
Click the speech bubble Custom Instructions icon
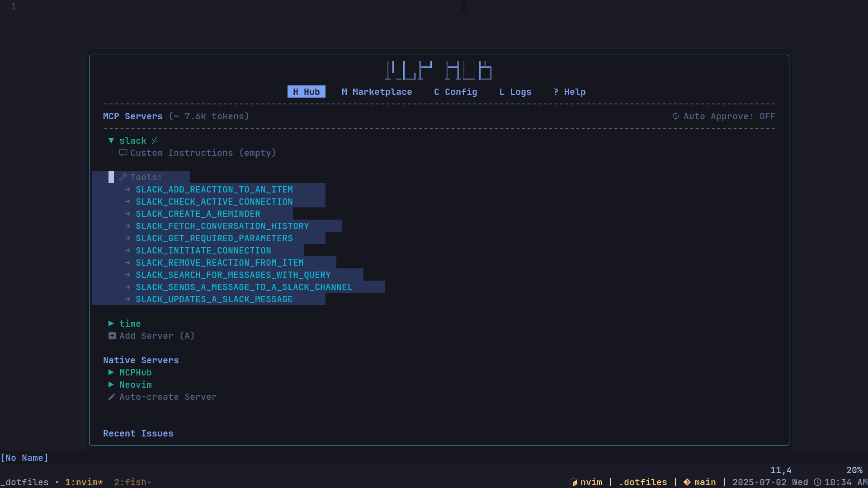[123, 153]
